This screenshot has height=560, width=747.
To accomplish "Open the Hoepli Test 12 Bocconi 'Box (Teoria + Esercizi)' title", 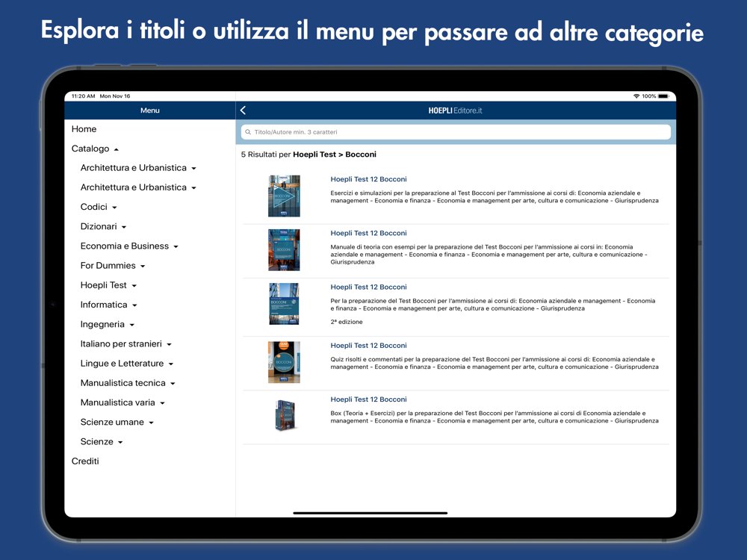I will pyautogui.click(x=368, y=399).
